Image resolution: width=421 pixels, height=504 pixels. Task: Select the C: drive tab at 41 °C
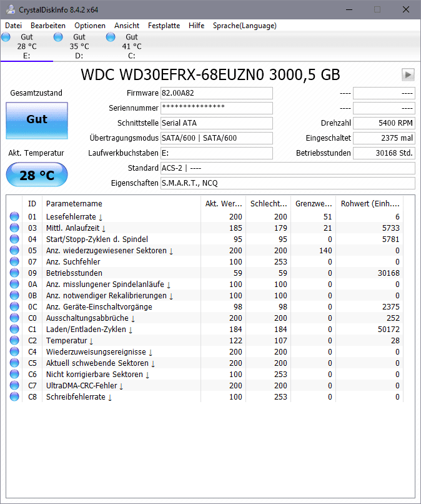point(131,46)
